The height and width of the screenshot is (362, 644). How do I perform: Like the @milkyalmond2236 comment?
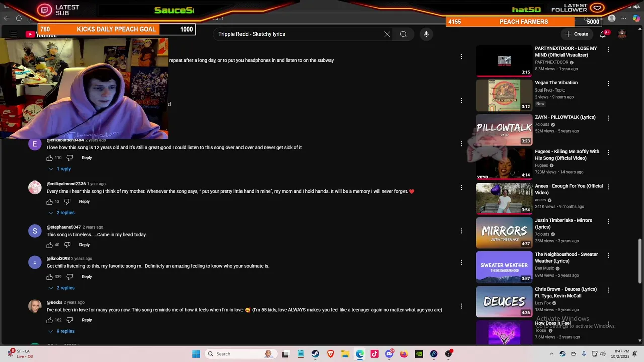point(50,202)
